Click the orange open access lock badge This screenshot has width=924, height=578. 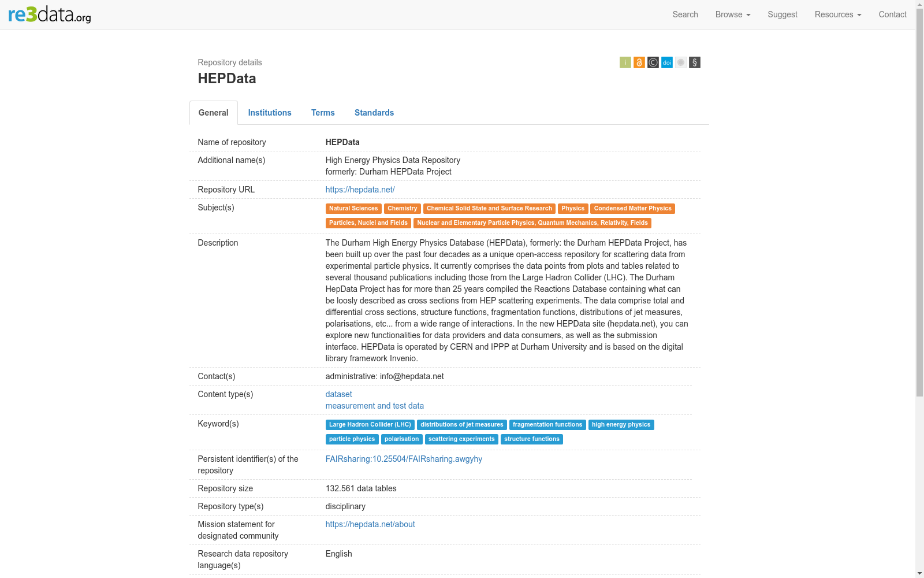coord(639,62)
